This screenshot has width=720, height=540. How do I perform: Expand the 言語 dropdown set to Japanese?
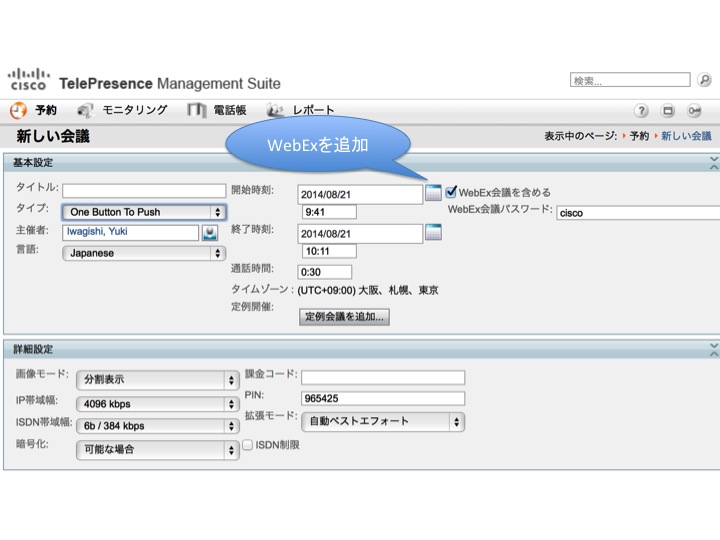(x=143, y=253)
